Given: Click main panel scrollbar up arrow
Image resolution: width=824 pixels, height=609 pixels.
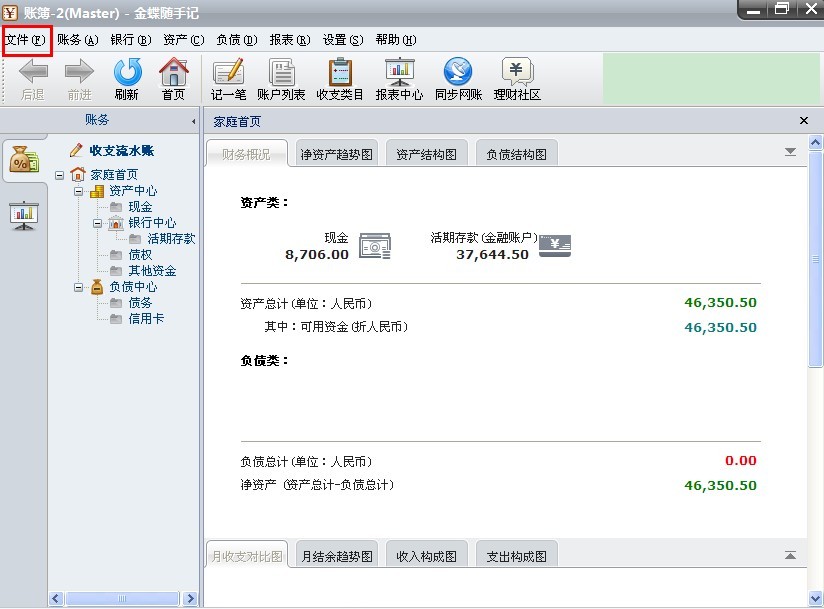Looking at the screenshot, I should [x=816, y=142].
